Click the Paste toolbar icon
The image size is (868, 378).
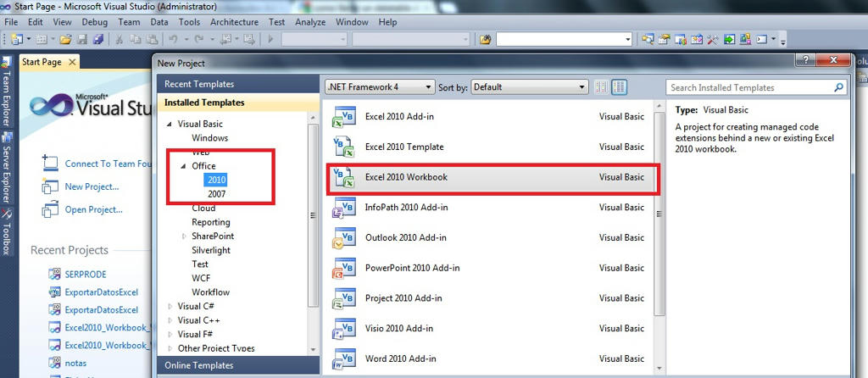tap(151, 39)
